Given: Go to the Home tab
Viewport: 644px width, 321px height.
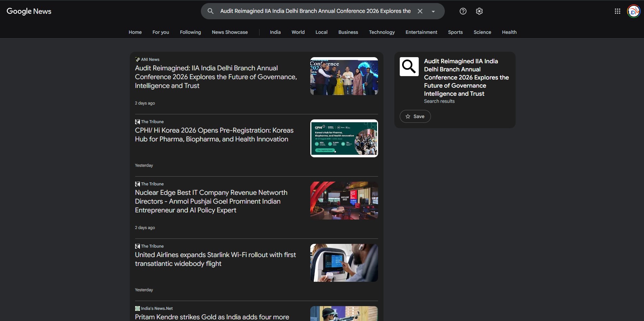Looking at the screenshot, I should click(x=135, y=32).
